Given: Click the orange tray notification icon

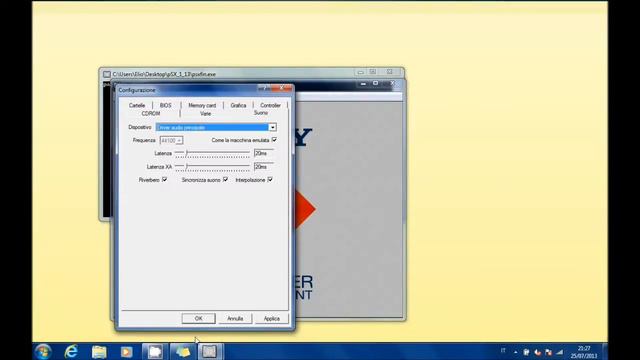Looking at the screenshot, I should [537, 352].
